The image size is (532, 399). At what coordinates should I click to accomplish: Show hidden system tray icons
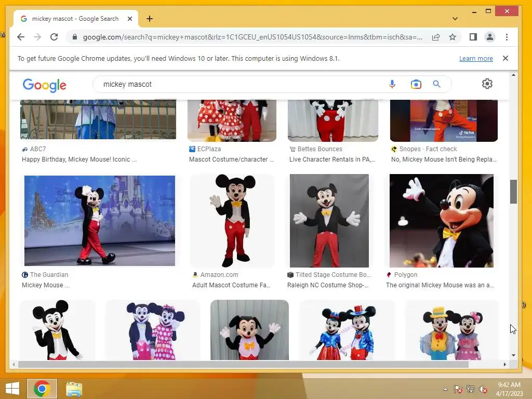pos(445,389)
